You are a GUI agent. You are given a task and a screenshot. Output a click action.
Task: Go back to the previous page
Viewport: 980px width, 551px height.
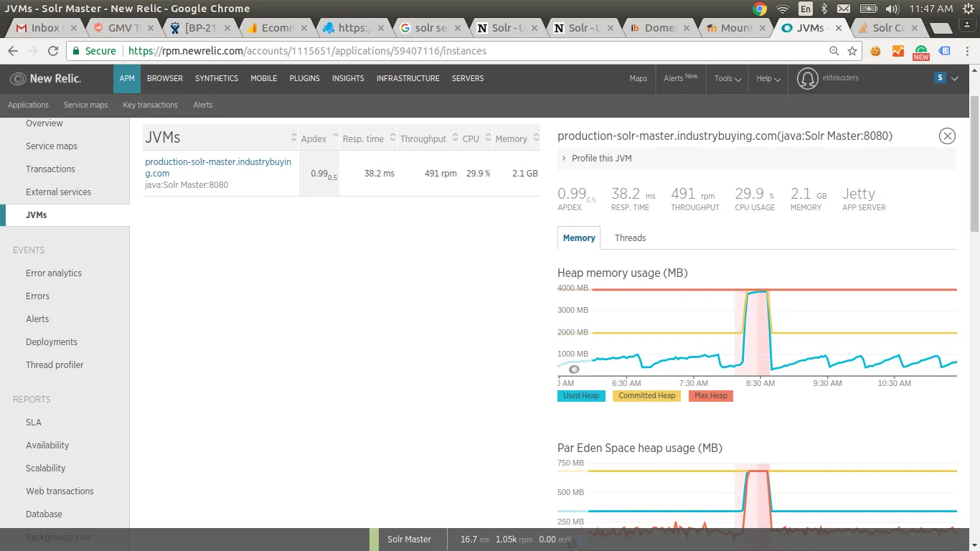pyautogui.click(x=13, y=51)
